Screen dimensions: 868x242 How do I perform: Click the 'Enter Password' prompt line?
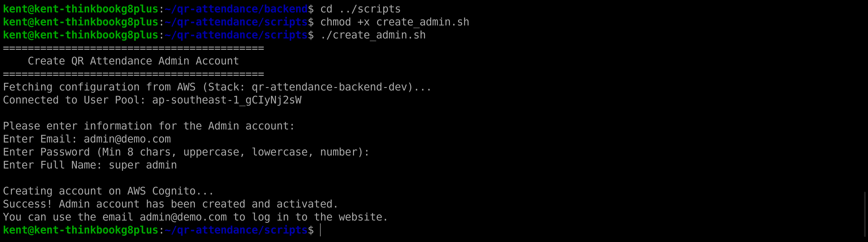[x=186, y=152]
